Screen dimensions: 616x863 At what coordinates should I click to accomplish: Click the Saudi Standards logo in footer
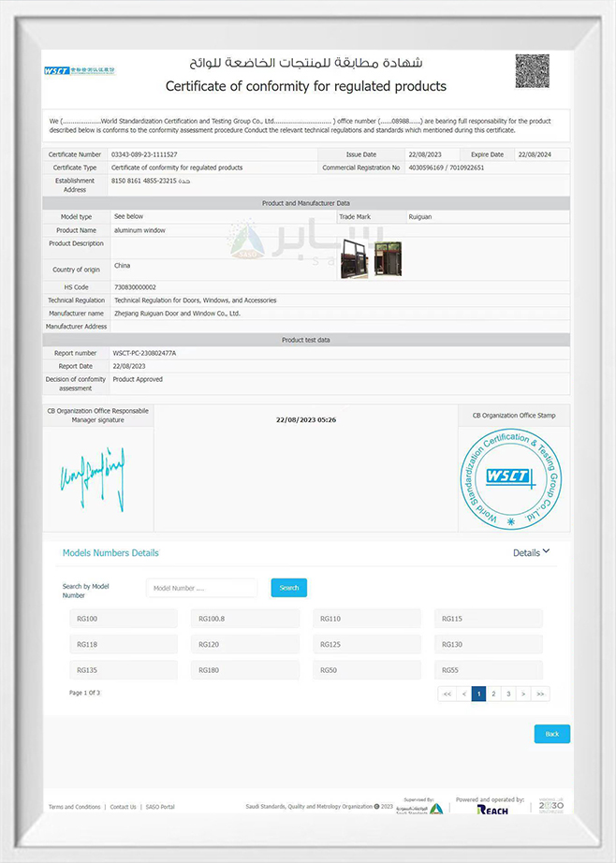click(x=424, y=809)
